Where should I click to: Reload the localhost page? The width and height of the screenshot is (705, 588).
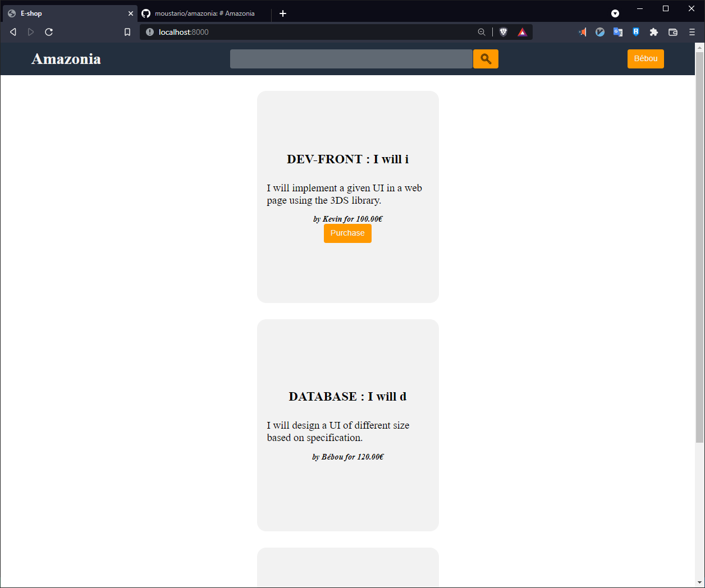49,32
